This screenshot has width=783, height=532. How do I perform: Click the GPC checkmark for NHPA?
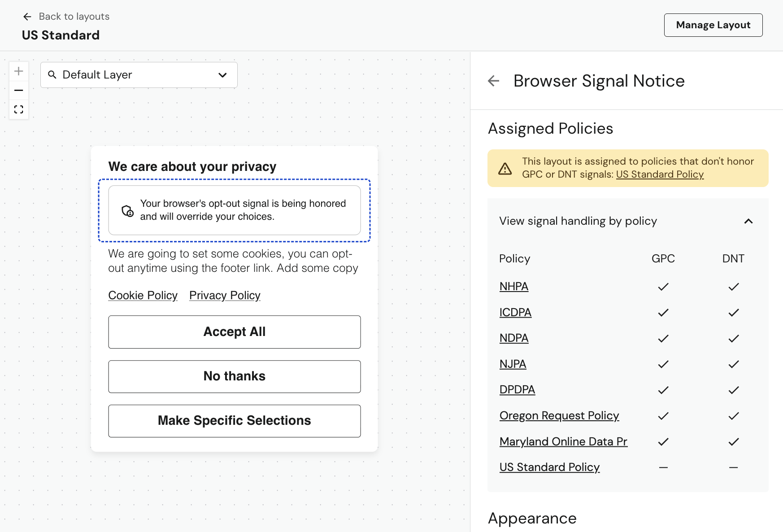[663, 287]
